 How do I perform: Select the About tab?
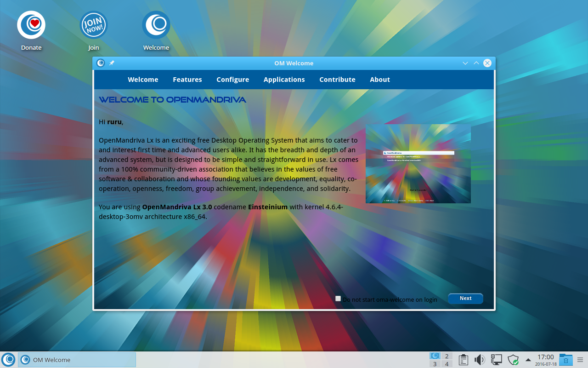click(x=380, y=80)
